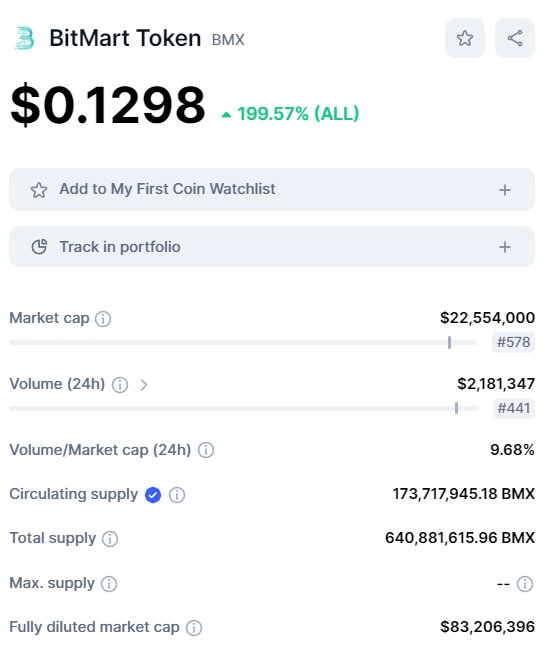Click the Fully diluted market cap info icon
This screenshot has width=548, height=655.
coord(194,628)
